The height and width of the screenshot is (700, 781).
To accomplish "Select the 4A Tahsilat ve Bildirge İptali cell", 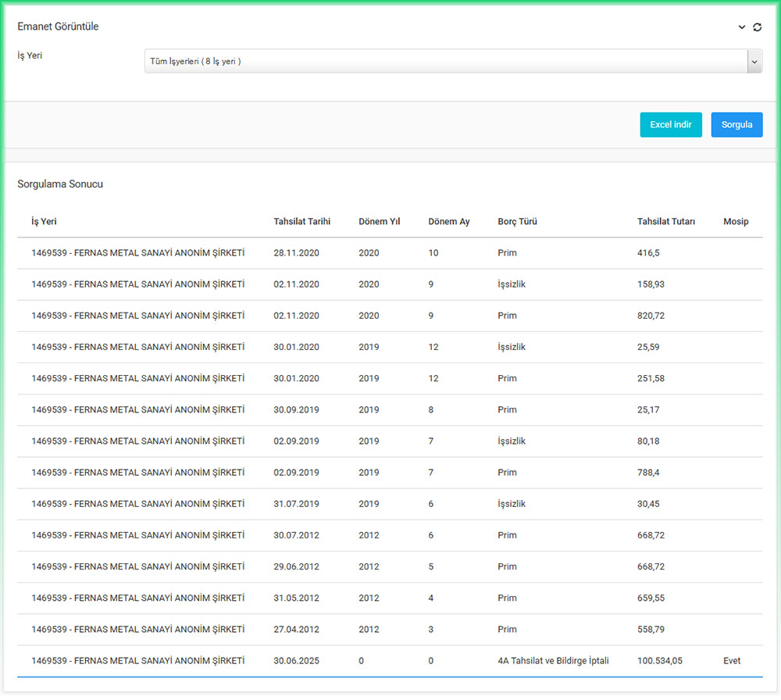I will [x=553, y=661].
